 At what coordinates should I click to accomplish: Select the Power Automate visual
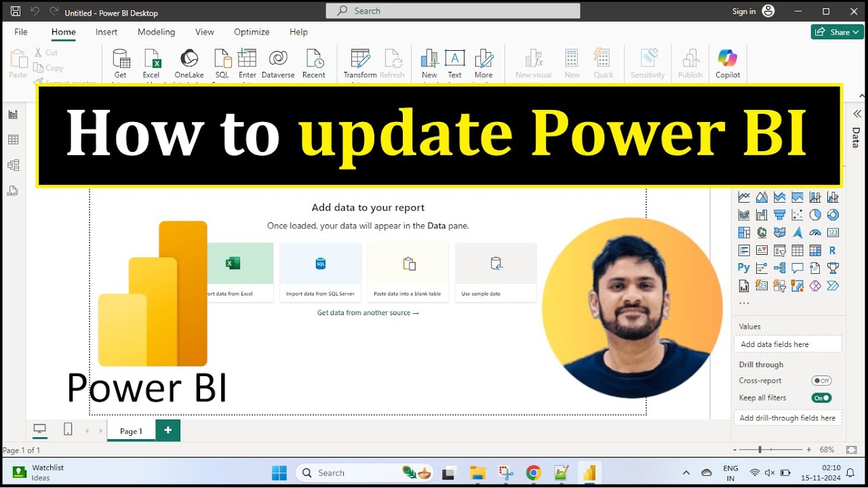pyautogui.click(x=833, y=285)
